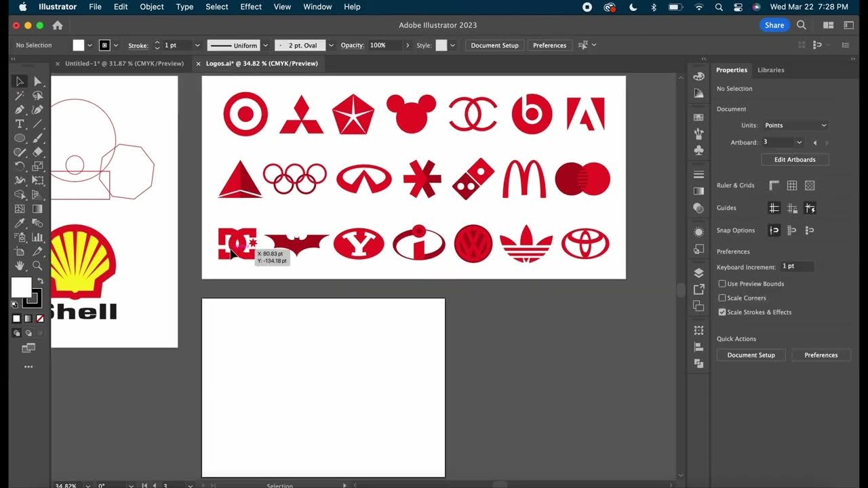
Task: Open the Object menu
Action: click(152, 7)
